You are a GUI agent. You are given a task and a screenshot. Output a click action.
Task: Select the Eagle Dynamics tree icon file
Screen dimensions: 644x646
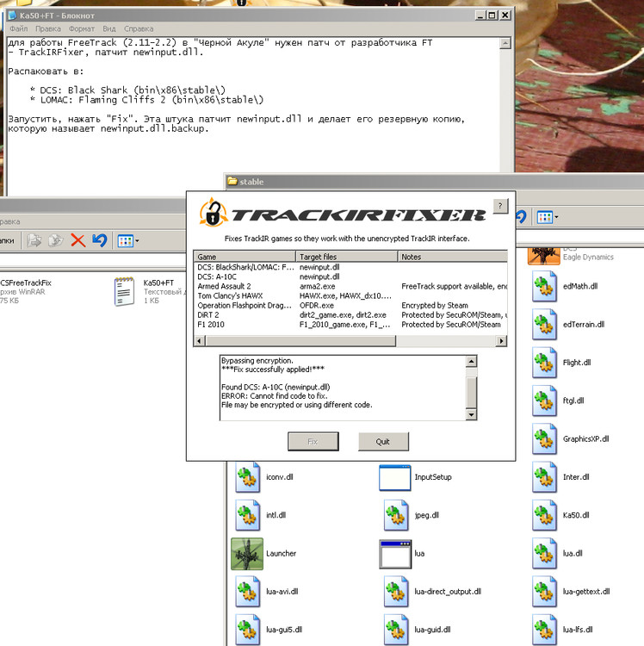point(543,256)
